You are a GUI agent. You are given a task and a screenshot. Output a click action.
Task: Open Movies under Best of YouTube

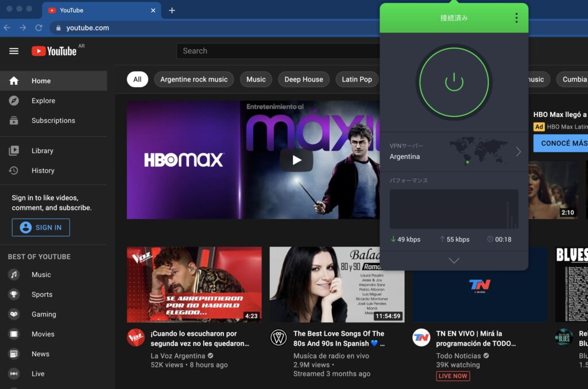click(x=53, y=334)
